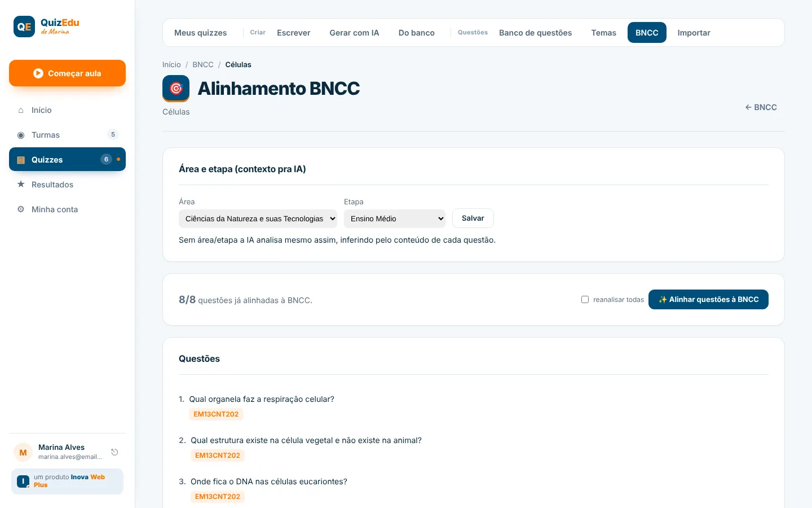Open Resultados in the sidebar
The height and width of the screenshot is (508, 812).
coord(67,185)
